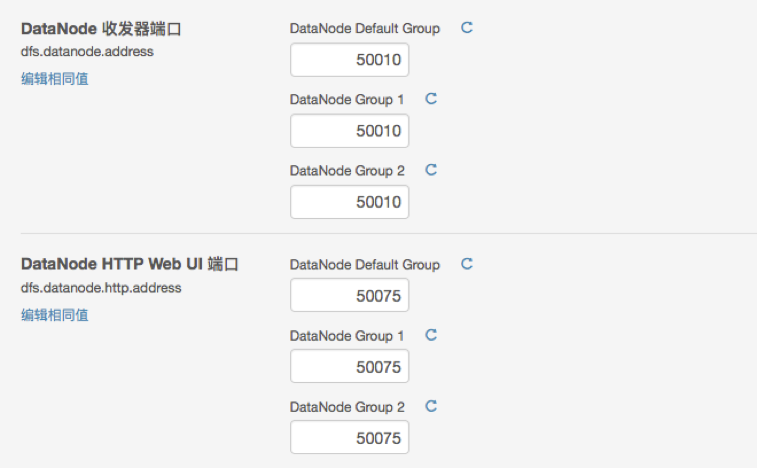Reset DataNode Group 1 transceiver port value
Screen dimensions: 757x468
431,99
